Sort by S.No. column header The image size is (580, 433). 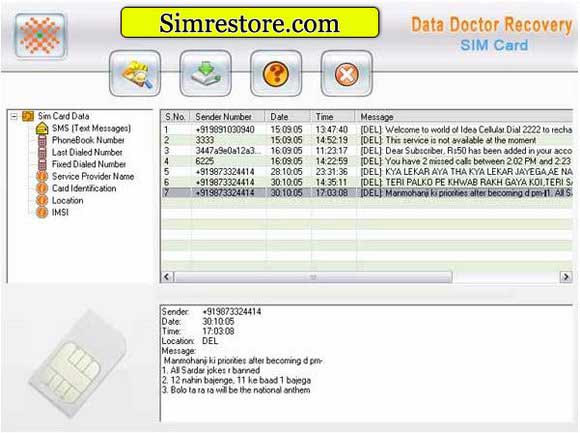tap(176, 117)
